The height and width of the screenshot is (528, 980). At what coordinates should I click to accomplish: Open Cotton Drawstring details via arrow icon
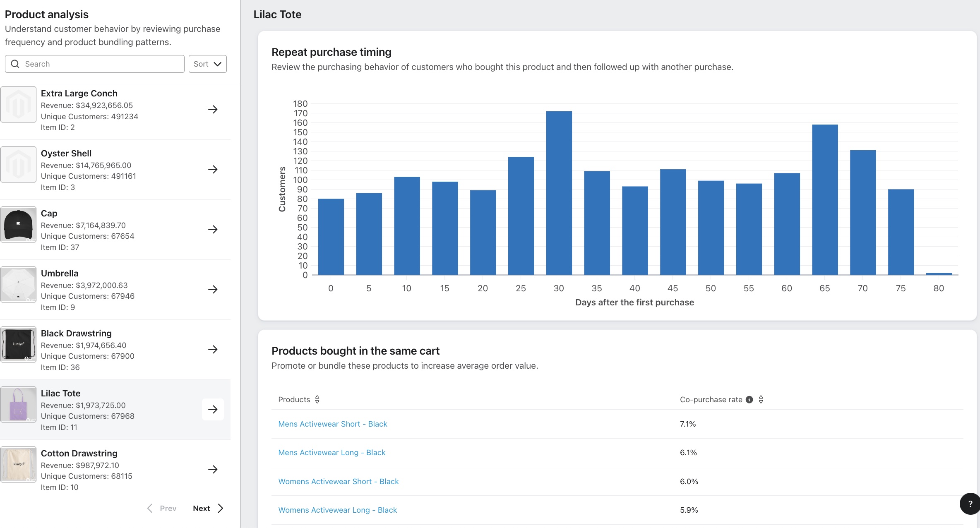(x=213, y=469)
